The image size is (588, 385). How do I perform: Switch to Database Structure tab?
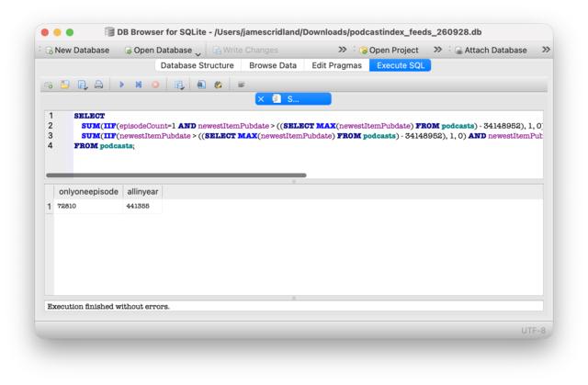[198, 65]
